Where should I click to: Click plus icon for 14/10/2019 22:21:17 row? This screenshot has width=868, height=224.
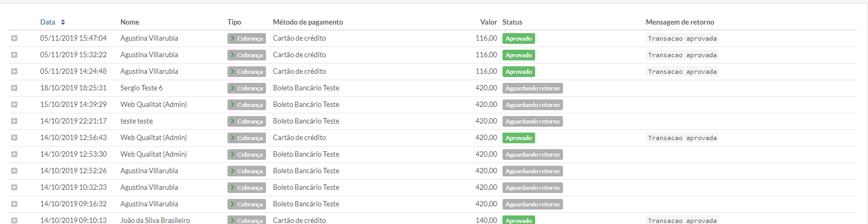click(14, 121)
